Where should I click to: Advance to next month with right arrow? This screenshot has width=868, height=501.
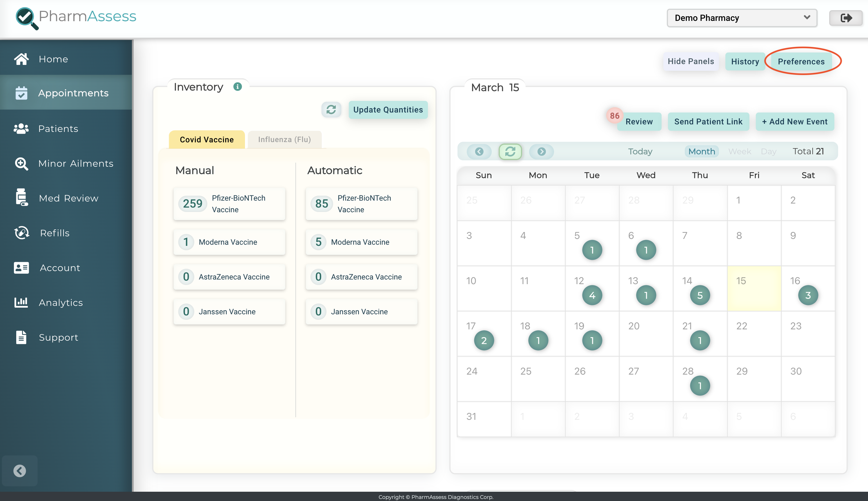(x=541, y=151)
